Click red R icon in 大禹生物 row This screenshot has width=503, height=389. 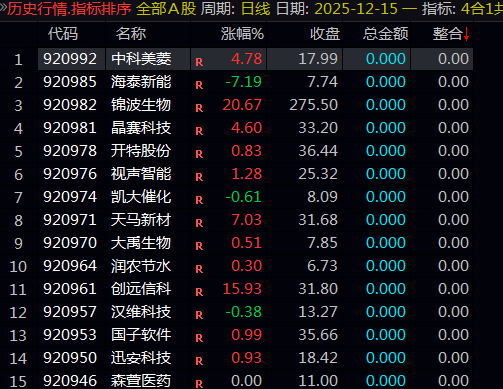[199, 246]
